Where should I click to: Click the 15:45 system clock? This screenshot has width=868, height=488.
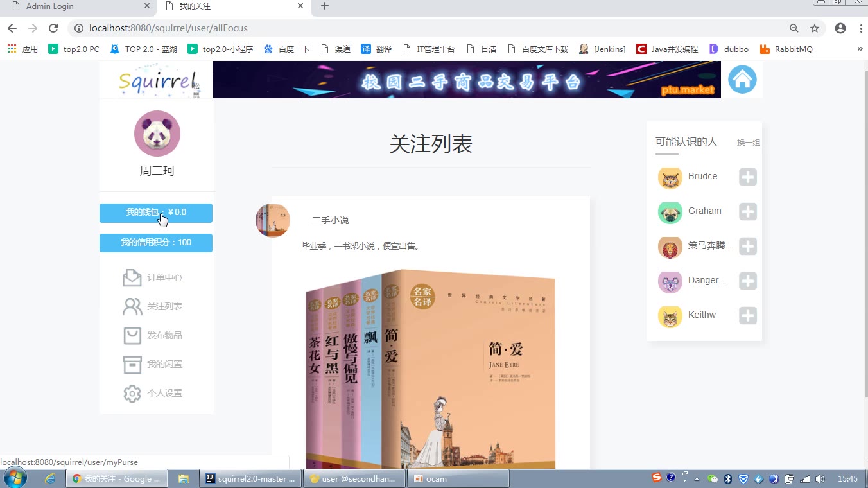tap(847, 478)
